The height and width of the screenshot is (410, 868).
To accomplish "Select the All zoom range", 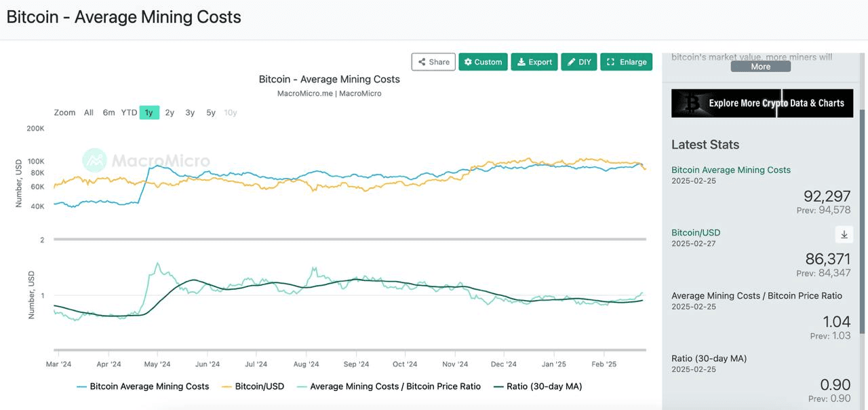I will (89, 113).
